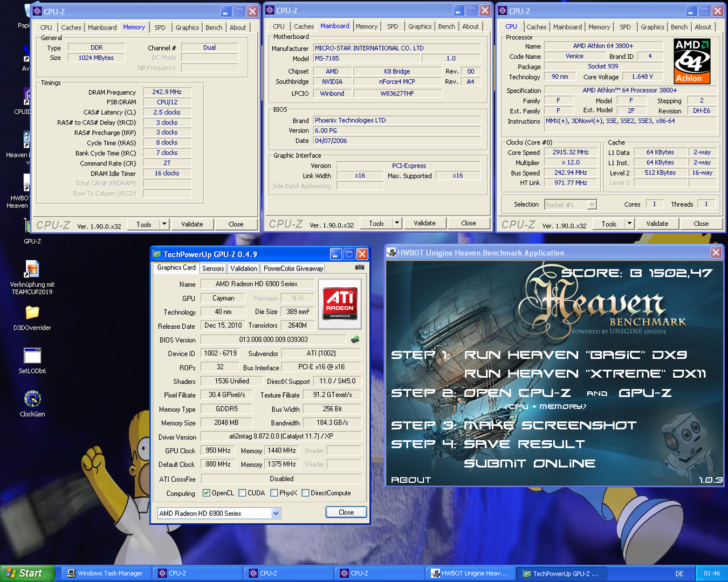Viewport: 728px width, 582px height.
Task: Click the BIOS save chip icon in GPU-Z
Action: (355, 339)
